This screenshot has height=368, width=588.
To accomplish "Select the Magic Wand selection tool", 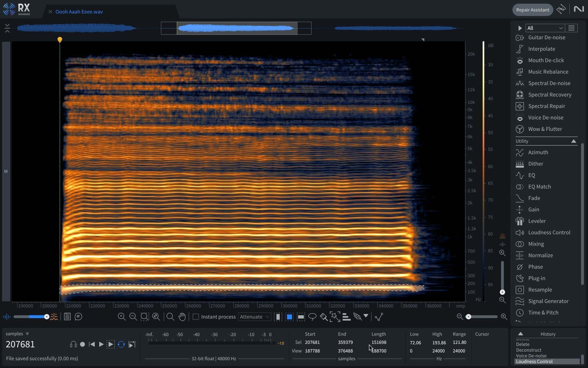I will click(x=335, y=317).
